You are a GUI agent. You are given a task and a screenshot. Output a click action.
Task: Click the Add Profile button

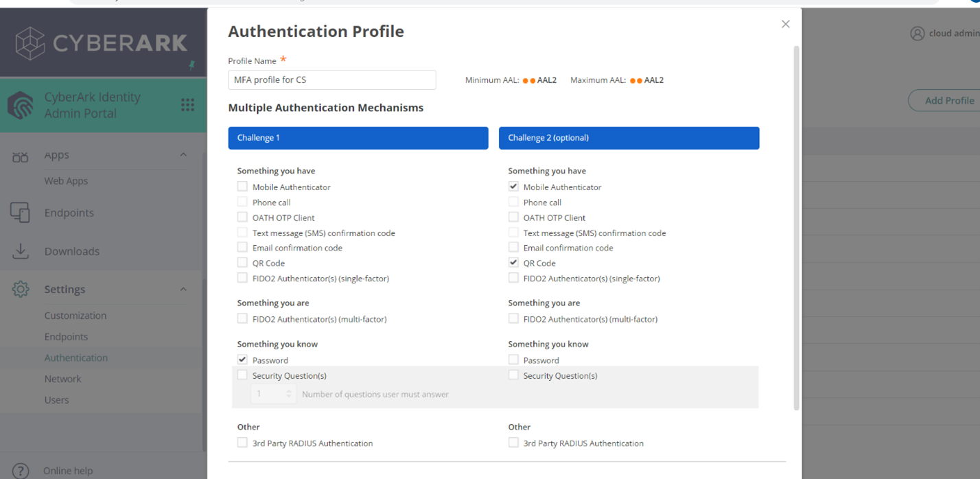click(x=944, y=100)
